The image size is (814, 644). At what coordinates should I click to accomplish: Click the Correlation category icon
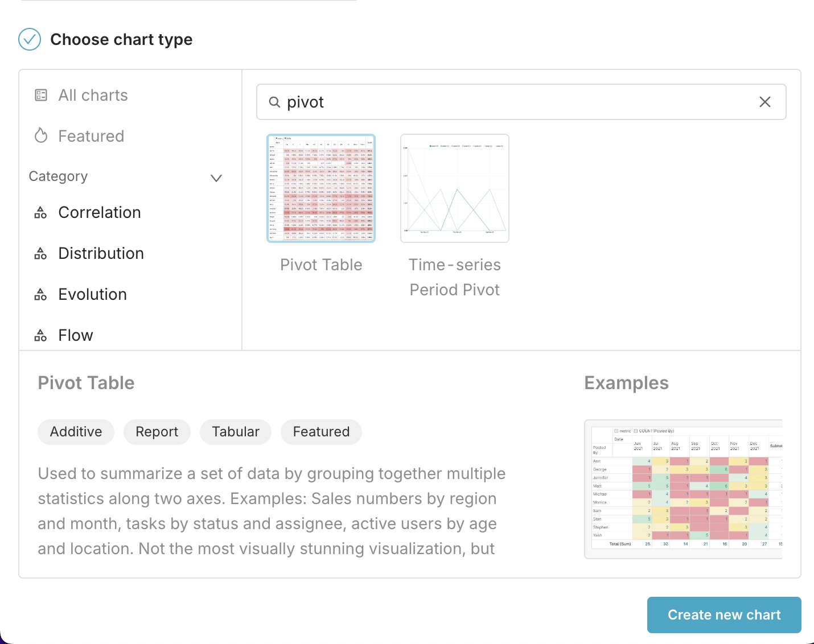coord(40,213)
